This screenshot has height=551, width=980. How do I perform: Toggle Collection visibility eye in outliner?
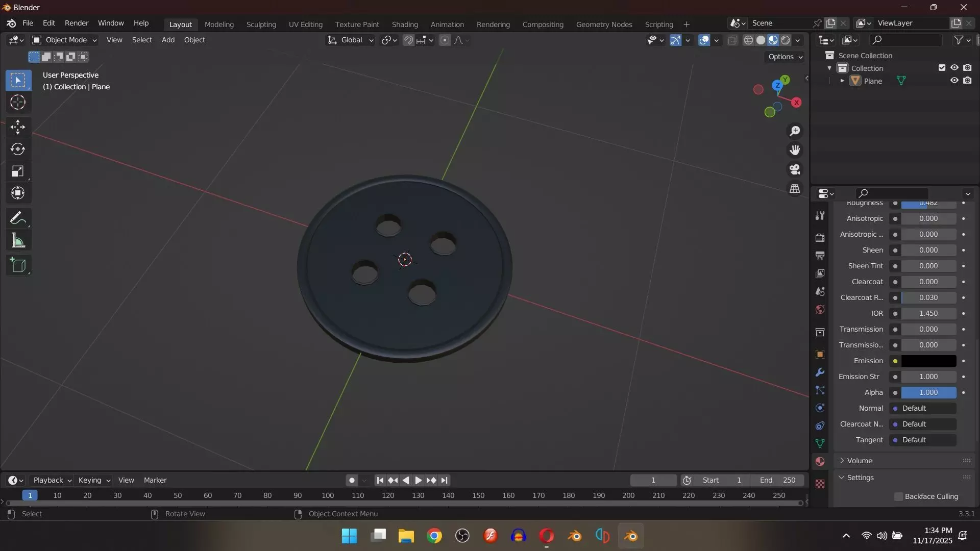coord(954,68)
